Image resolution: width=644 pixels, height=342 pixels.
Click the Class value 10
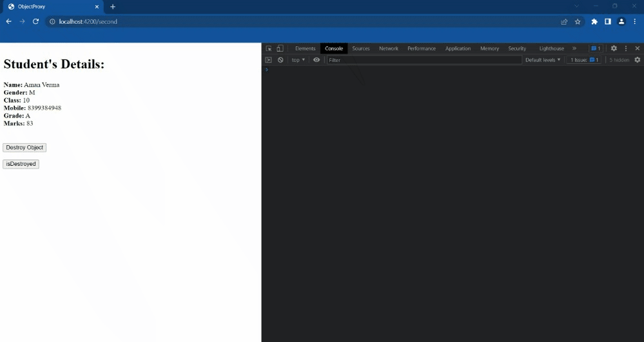[26, 100]
